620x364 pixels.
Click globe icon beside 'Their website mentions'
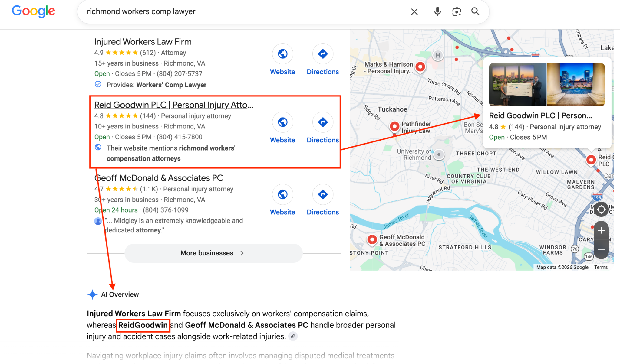point(98,147)
